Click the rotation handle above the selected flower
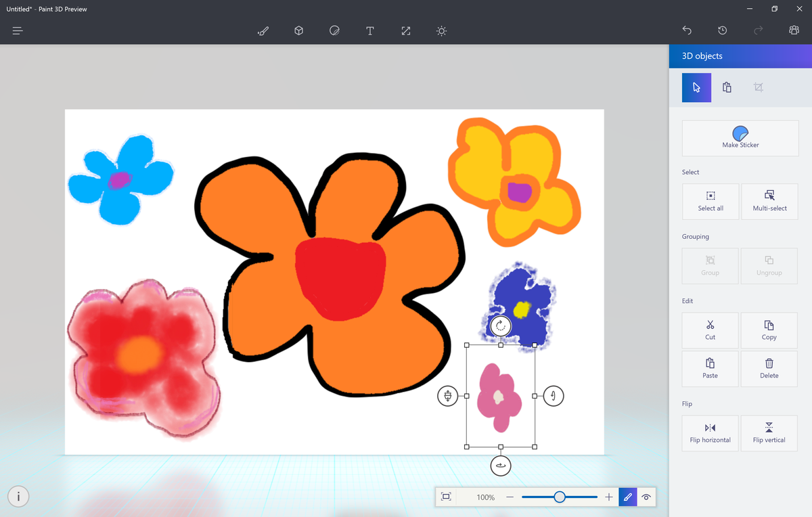This screenshot has height=517, width=812. [500, 325]
